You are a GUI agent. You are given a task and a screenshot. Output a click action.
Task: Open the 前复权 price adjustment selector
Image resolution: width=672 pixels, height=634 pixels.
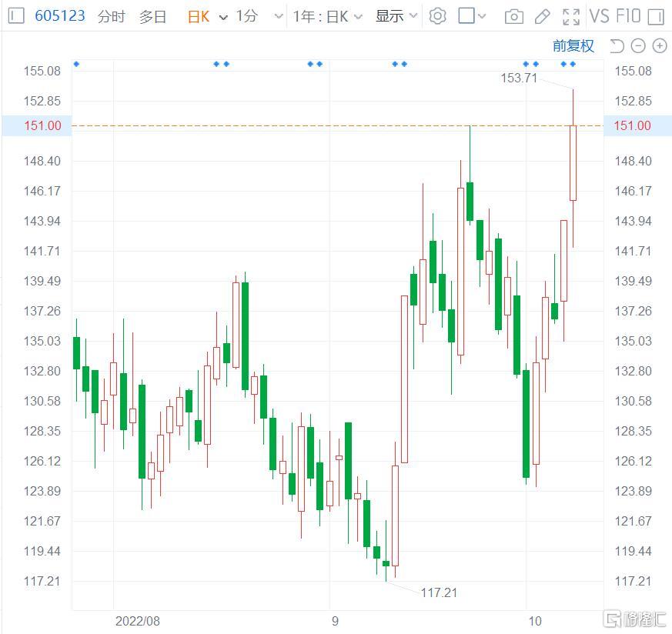(x=573, y=46)
